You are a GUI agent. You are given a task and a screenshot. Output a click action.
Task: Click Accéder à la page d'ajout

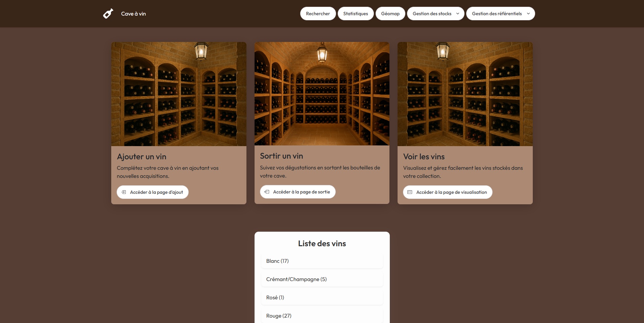[152, 192]
